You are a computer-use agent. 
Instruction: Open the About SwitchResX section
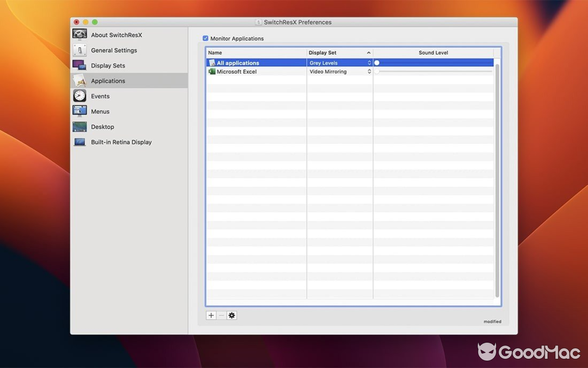coord(79,34)
